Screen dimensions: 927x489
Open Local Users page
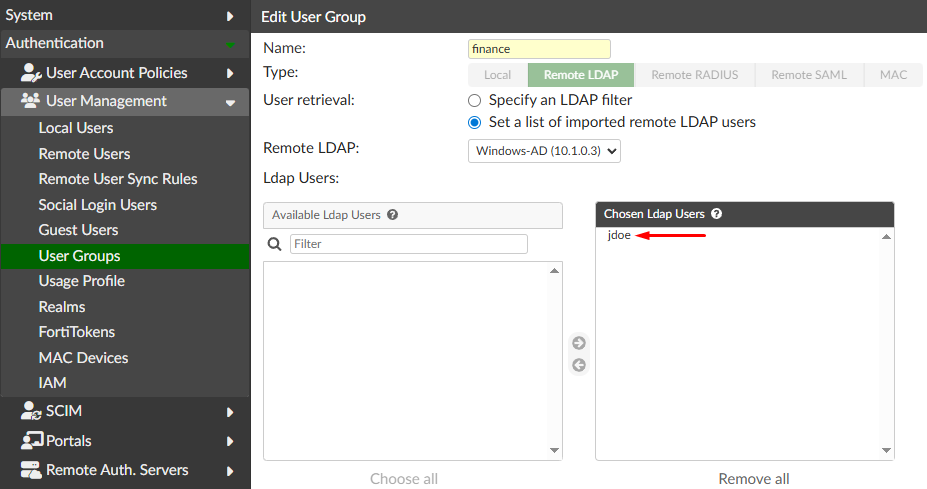(76, 128)
